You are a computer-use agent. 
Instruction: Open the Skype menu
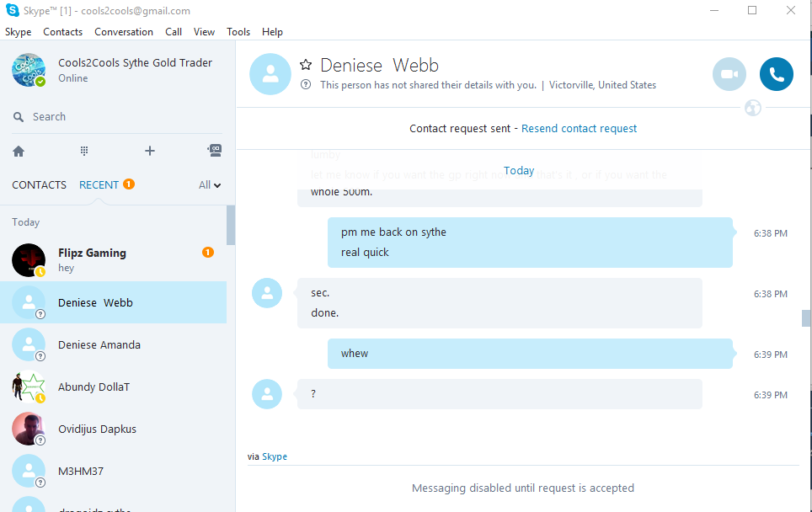[x=19, y=32]
